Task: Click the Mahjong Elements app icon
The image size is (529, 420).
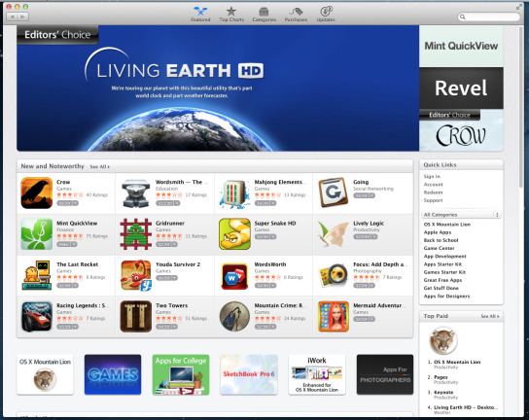Action: [234, 193]
